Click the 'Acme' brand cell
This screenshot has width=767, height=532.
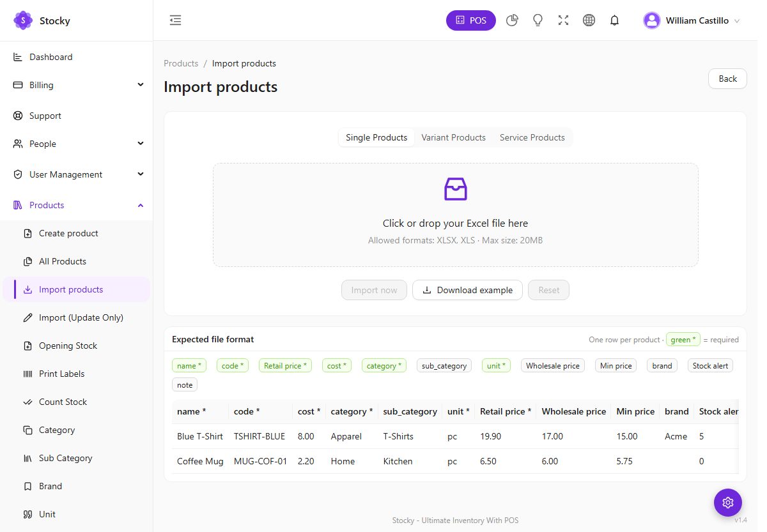pos(676,436)
